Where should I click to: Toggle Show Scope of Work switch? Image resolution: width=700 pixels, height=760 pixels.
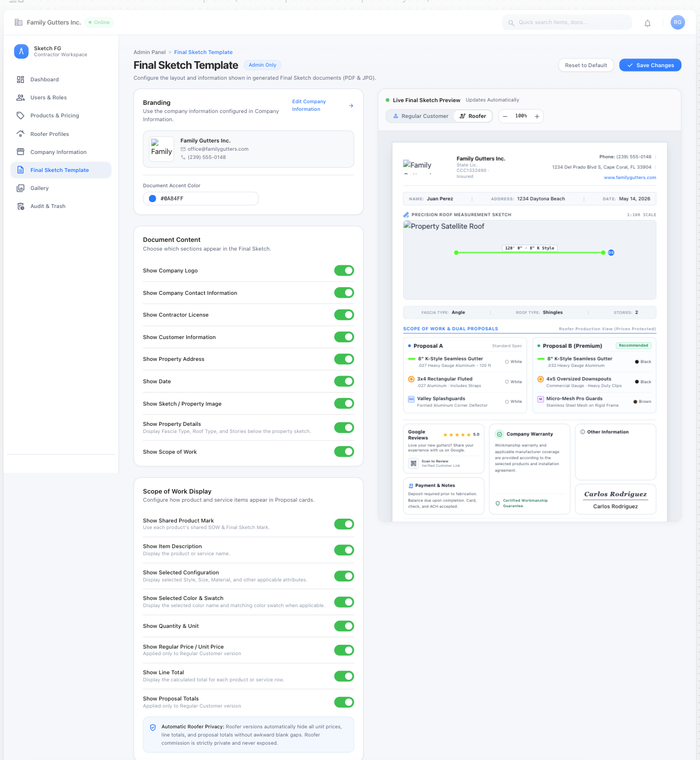344,452
